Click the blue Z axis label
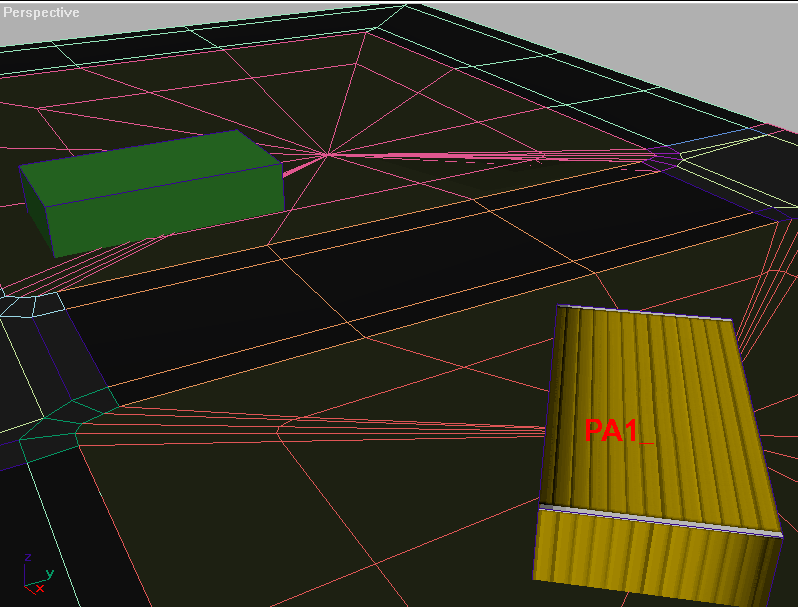 [x=28, y=557]
